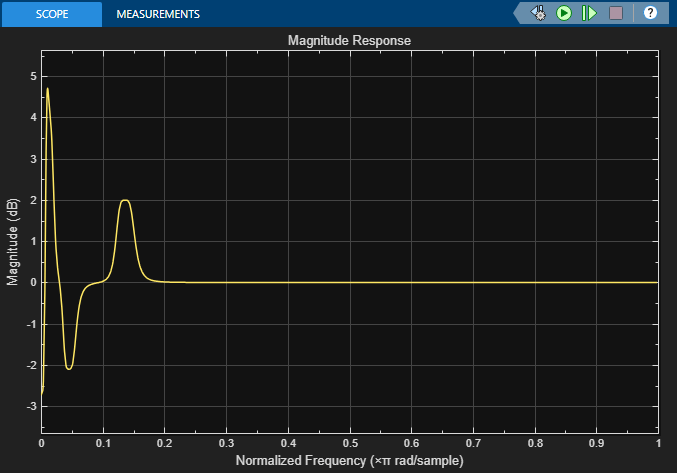Click the yellow curve's tallest peak near 4.7 dB

pyautogui.click(x=47, y=89)
